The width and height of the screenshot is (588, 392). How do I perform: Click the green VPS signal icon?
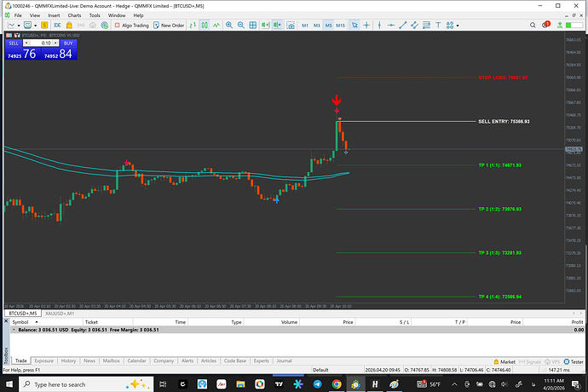(560, 25)
